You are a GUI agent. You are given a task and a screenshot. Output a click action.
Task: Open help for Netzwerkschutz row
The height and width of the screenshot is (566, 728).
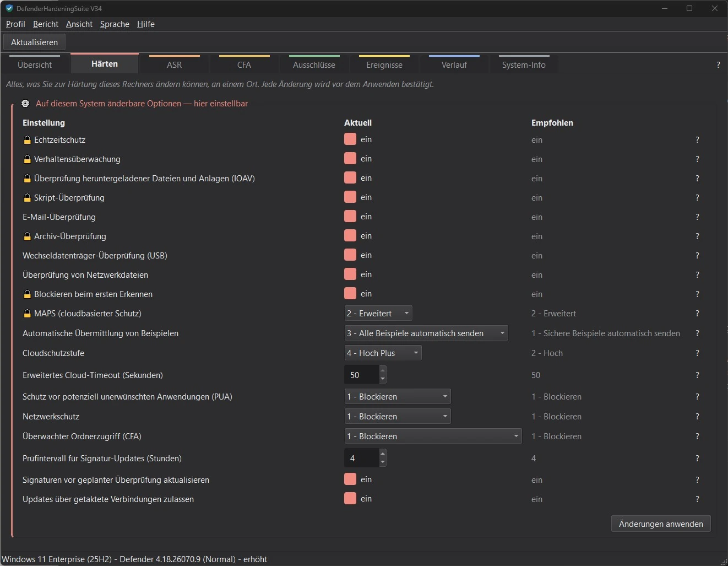697,417
